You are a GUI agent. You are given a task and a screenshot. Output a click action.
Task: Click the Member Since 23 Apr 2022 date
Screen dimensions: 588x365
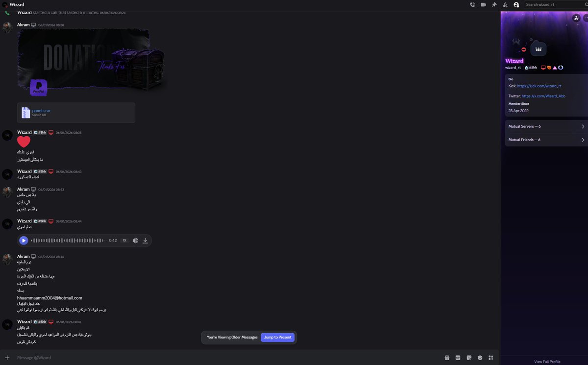click(x=518, y=111)
